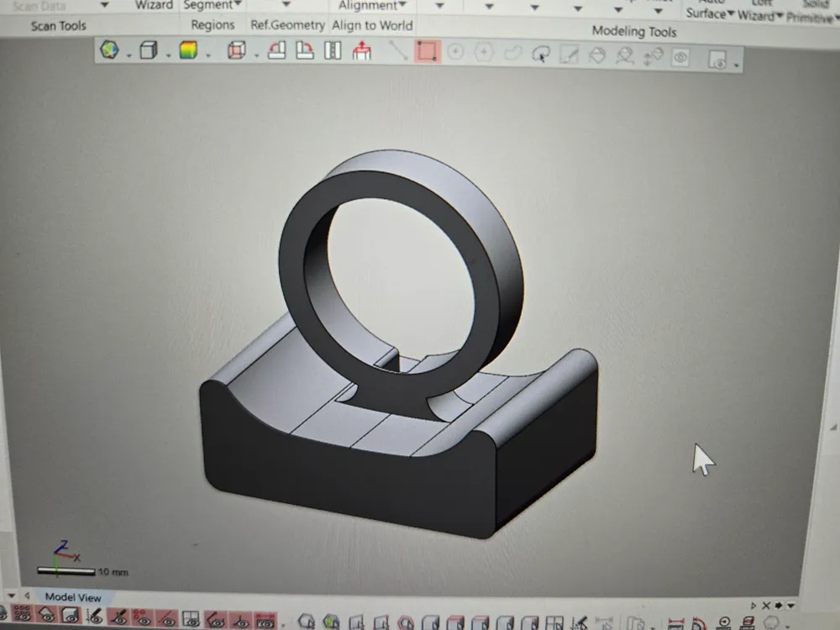Image resolution: width=840 pixels, height=630 pixels.
Task: Toggle ref. planes visibility eye icon
Action: (192, 619)
